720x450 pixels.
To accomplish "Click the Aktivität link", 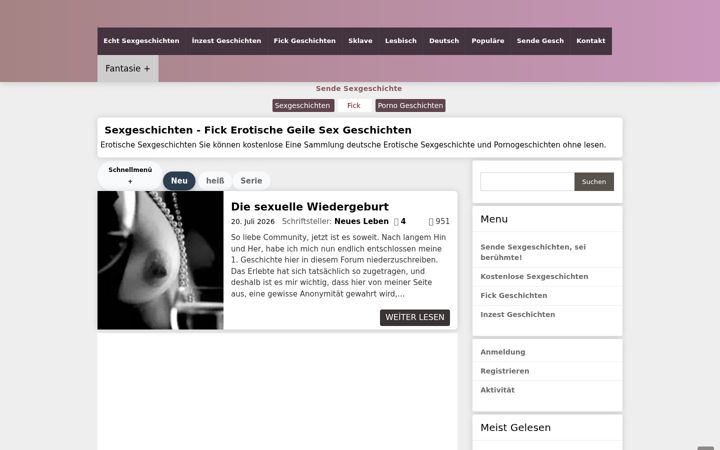I will click(497, 390).
